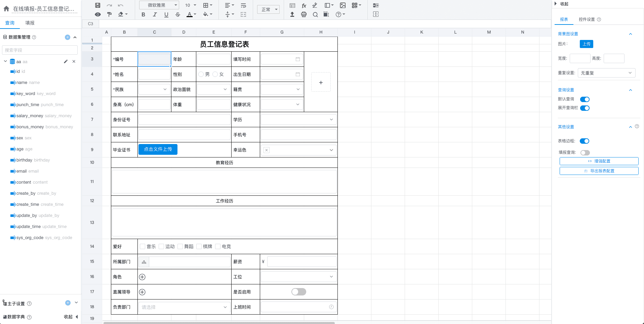Click the 点击文件上传 button

pos(158,149)
